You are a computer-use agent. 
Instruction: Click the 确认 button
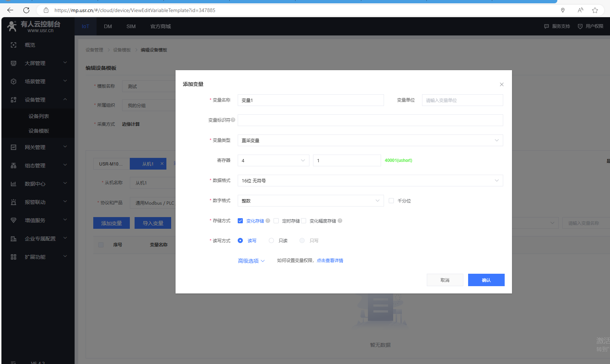[x=486, y=280]
